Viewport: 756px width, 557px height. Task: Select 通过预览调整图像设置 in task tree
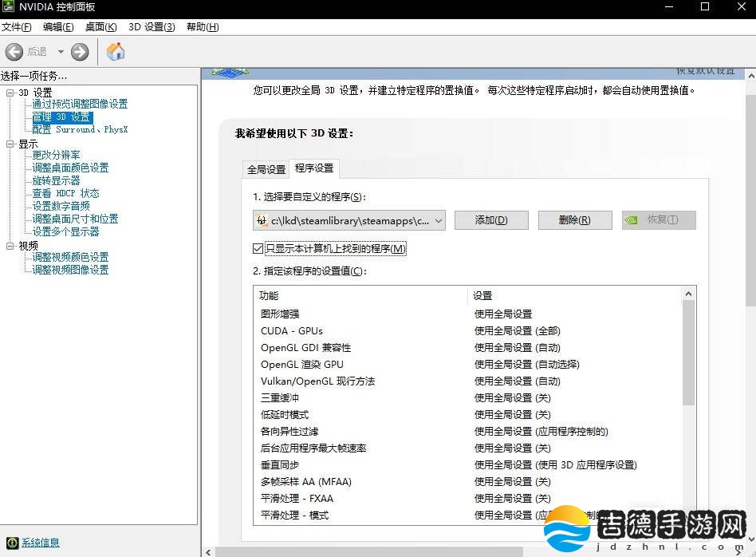coord(80,104)
